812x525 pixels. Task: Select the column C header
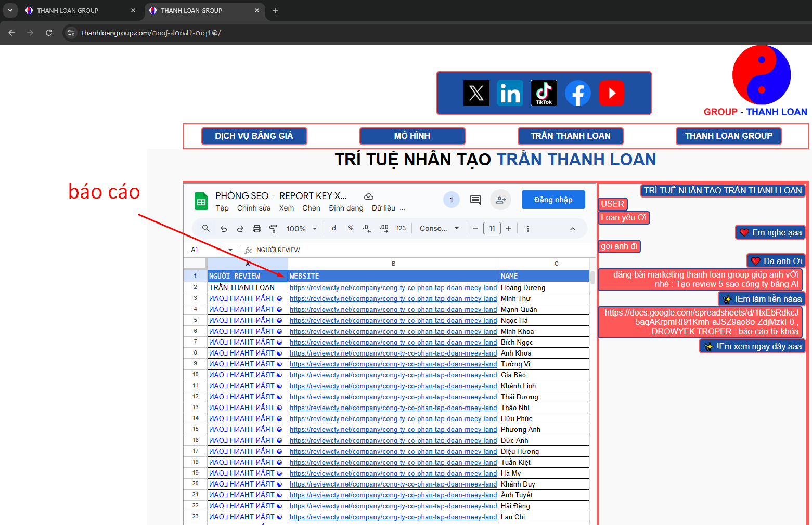click(x=556, y=264)
